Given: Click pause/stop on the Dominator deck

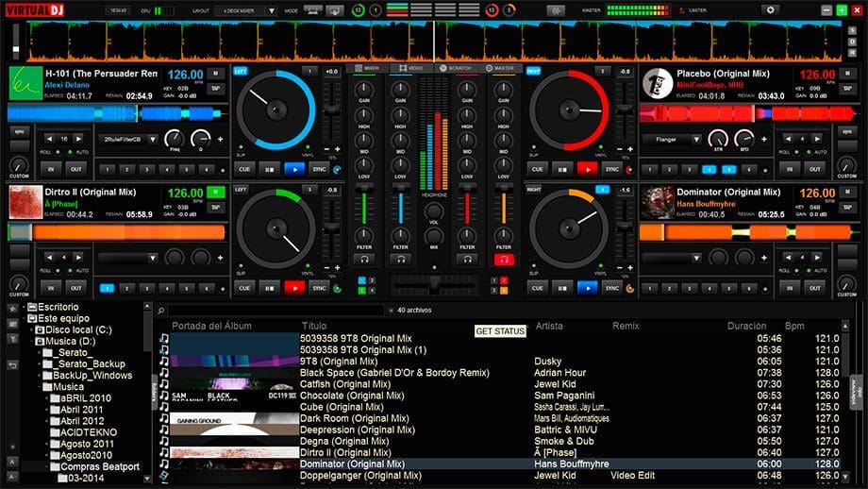Looking at the screenshot, I should pos(562,288).
